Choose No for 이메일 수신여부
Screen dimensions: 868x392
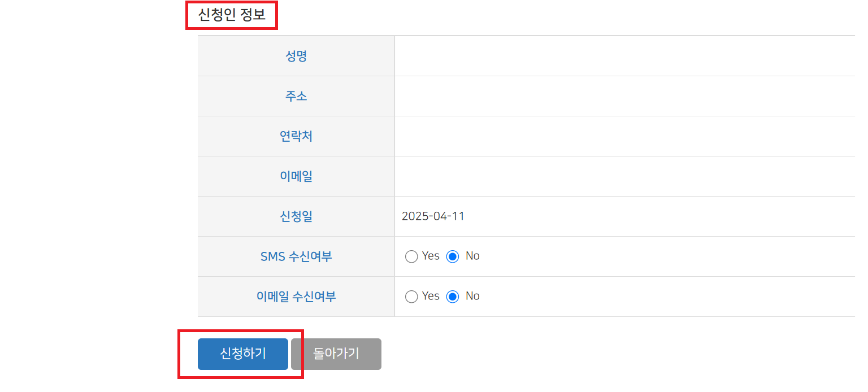tap(453, 296)
